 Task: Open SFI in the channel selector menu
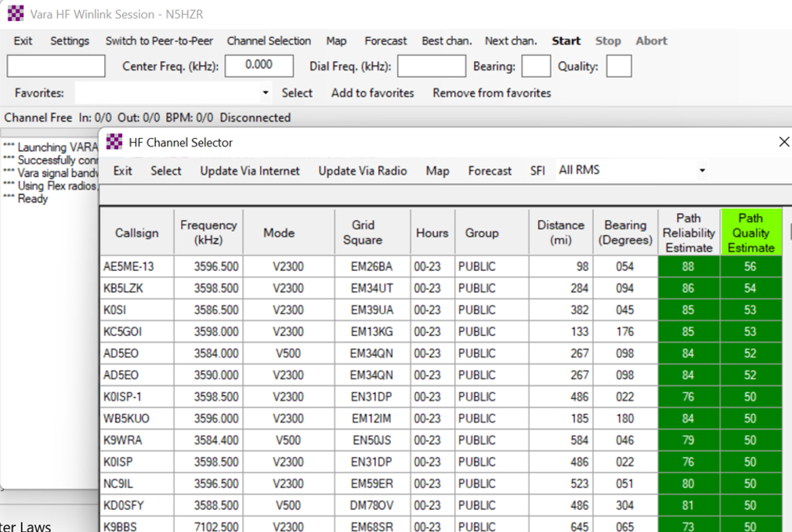coord(537,171)
